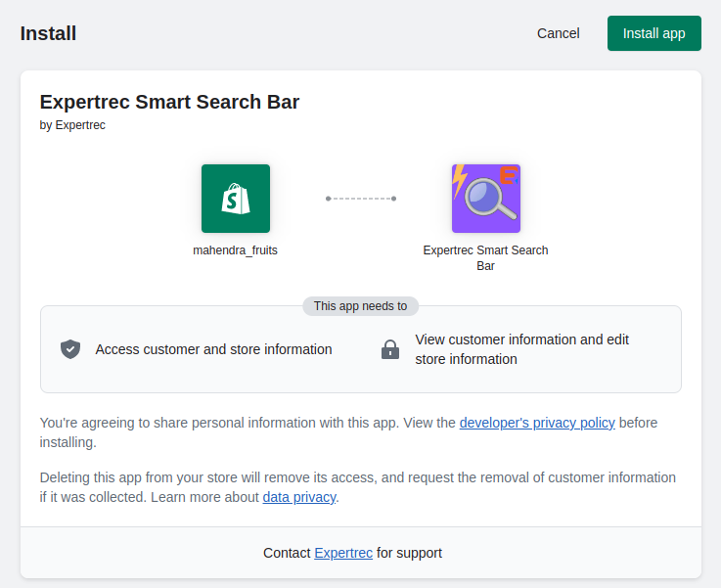The width and height of the screenshot is (721, 588).
Task: Click "Access customer and store information" permission text
Action: [x=213, y=349]
